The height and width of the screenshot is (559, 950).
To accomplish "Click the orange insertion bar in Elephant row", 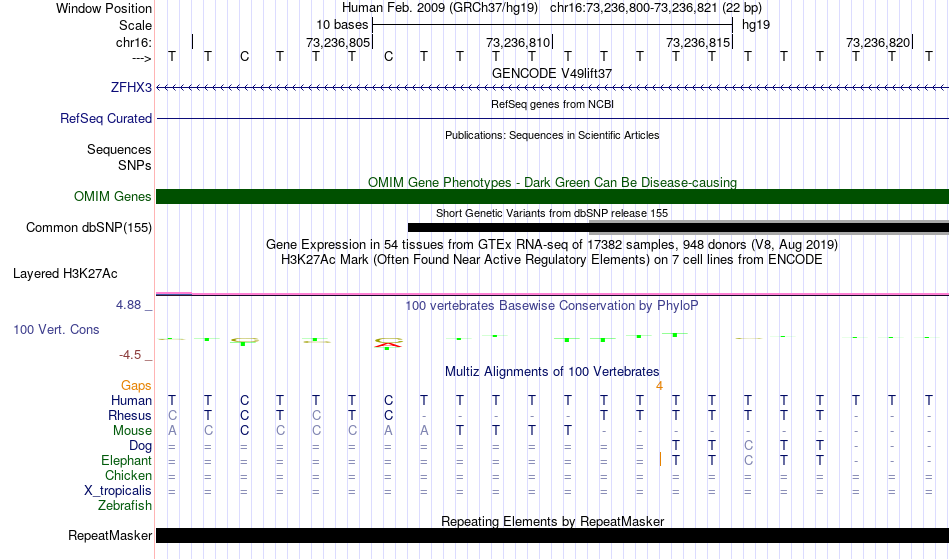I will pos(660,460).
